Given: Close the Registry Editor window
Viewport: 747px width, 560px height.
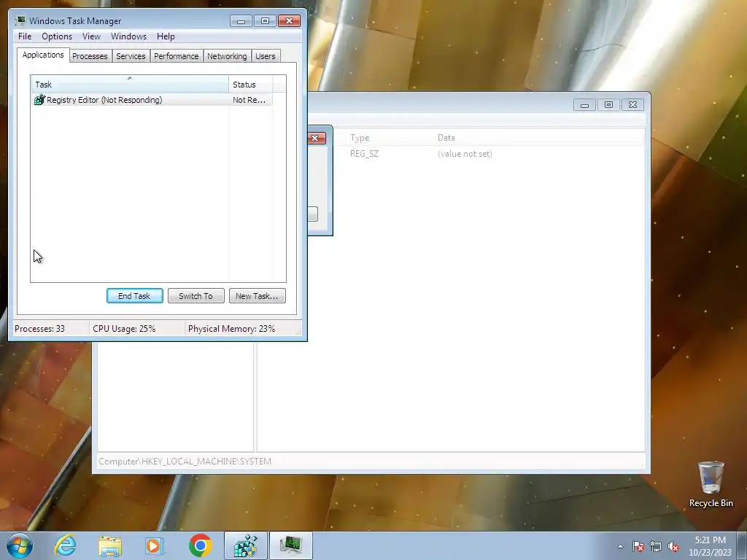Looking at the screenshot, I should (x=632, y=105).
